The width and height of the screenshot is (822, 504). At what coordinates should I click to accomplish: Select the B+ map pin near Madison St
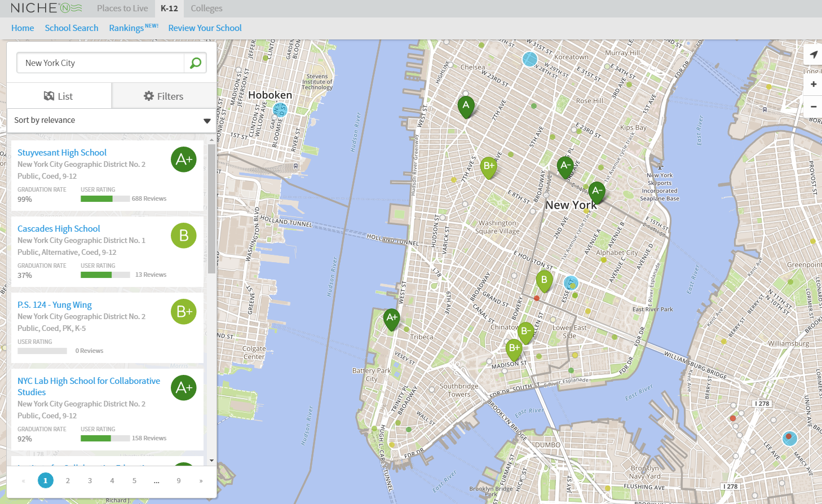point(514,349)
